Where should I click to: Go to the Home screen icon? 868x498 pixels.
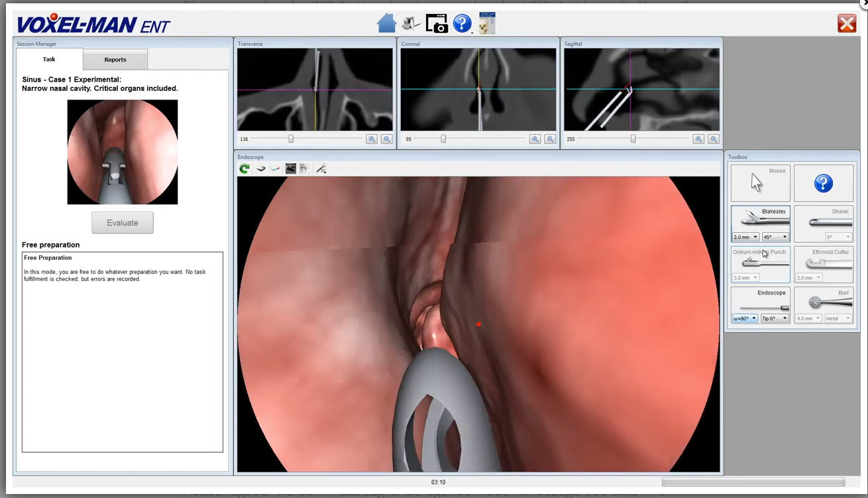386,23
